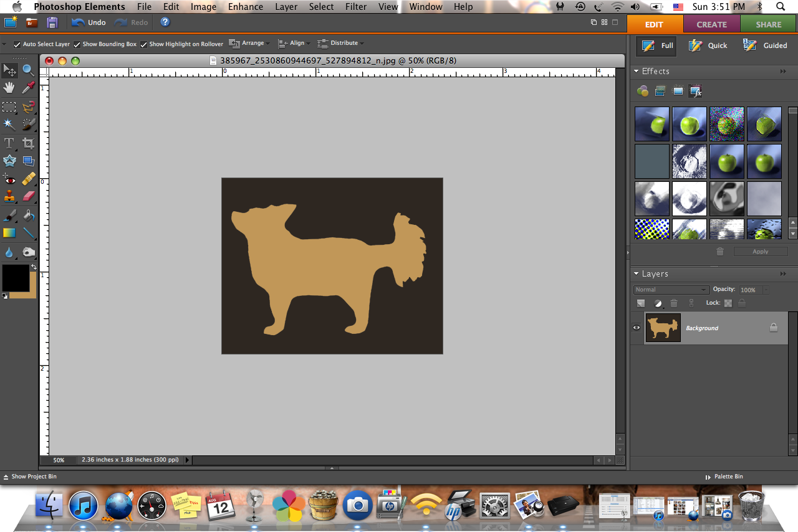This screenshot has height=532, width=798.
Task: Delete layer trash icon in Layers panel
Action: click(x=673, y=303)
